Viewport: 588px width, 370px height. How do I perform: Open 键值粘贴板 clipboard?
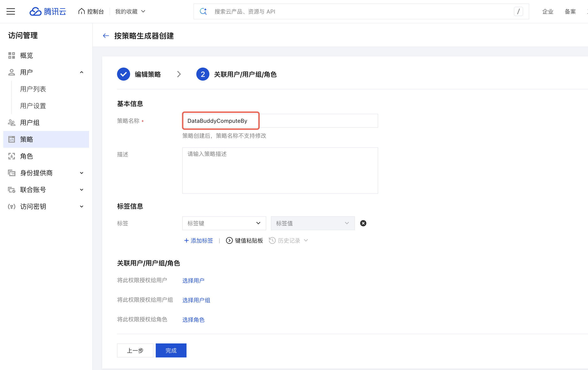[x=244, y=241]
